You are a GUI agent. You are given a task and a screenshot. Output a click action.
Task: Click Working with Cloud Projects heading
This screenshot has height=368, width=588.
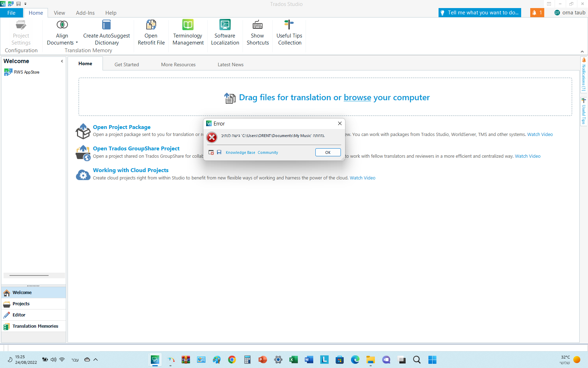point(131,170)
